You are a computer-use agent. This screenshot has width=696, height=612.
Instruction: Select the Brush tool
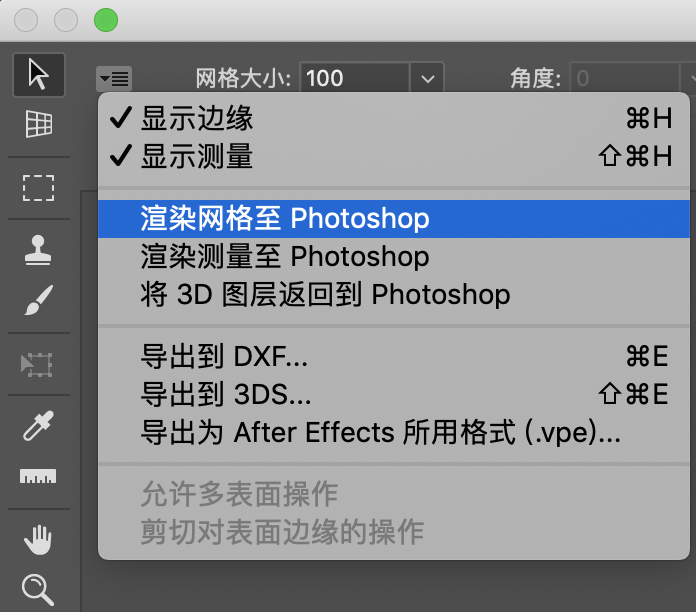(38, 299)
